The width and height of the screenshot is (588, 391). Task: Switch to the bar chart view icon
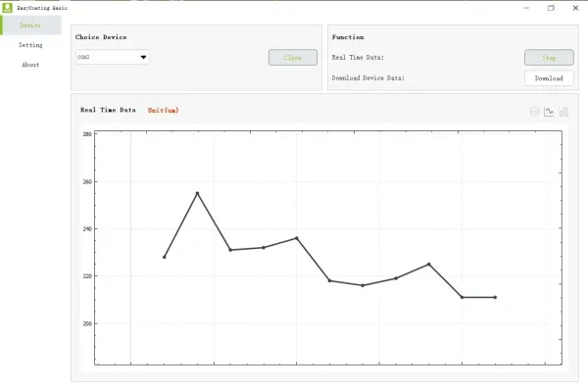[563, 112]
